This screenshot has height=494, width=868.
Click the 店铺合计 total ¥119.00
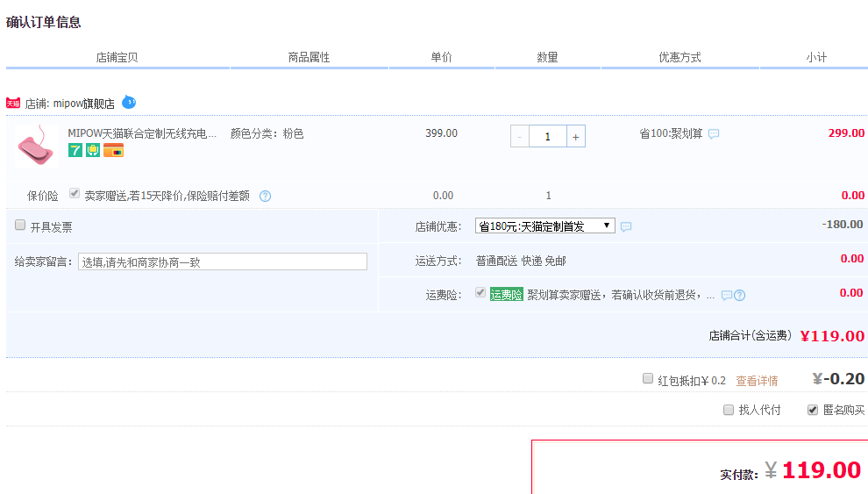point(833,336)
